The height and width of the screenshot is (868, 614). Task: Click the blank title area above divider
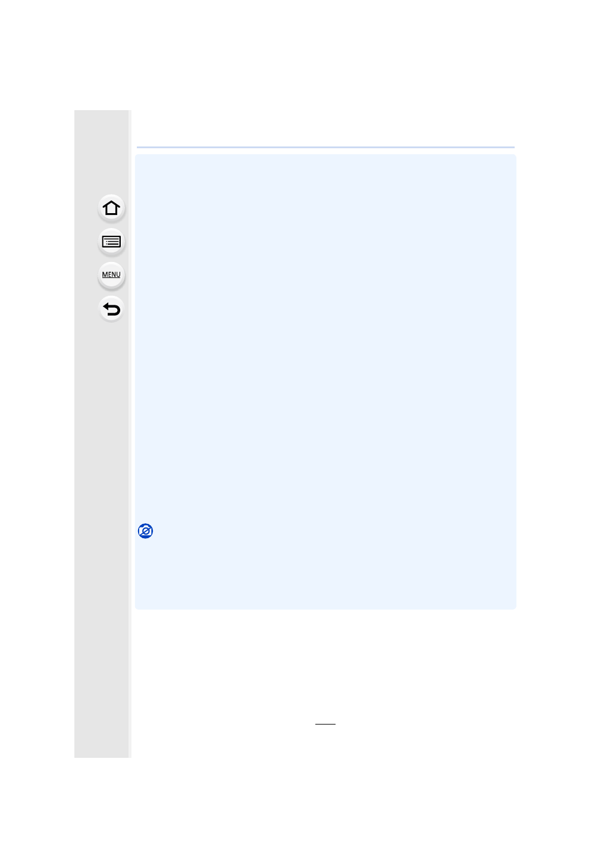(x=325, y=128)
